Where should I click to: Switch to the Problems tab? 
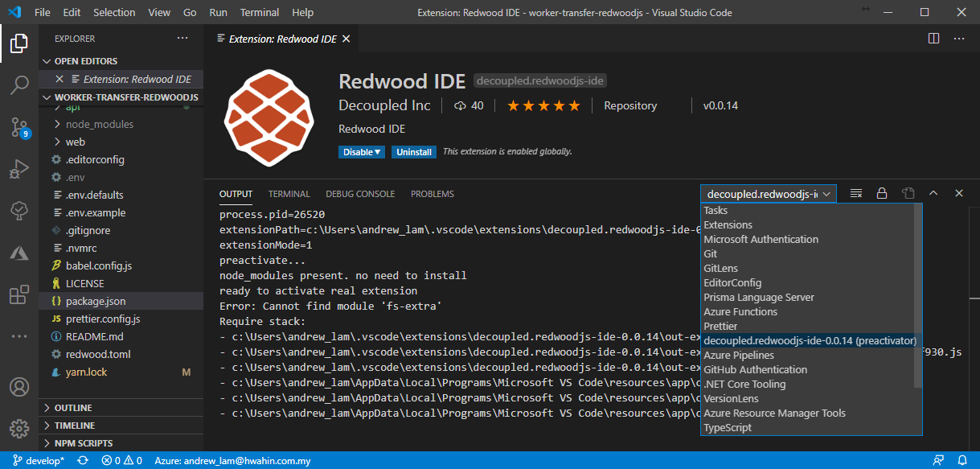[433, 194]
